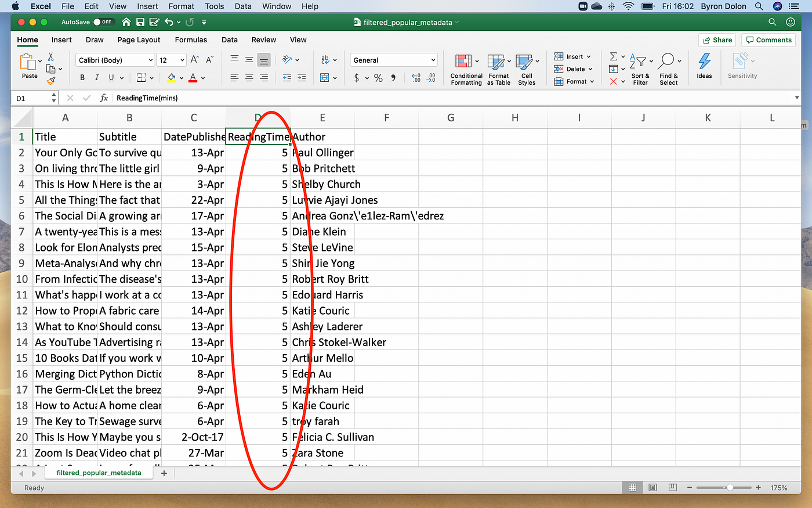Click the Share button
Viewport: 812px width, 508px height.
coord(717,40)
